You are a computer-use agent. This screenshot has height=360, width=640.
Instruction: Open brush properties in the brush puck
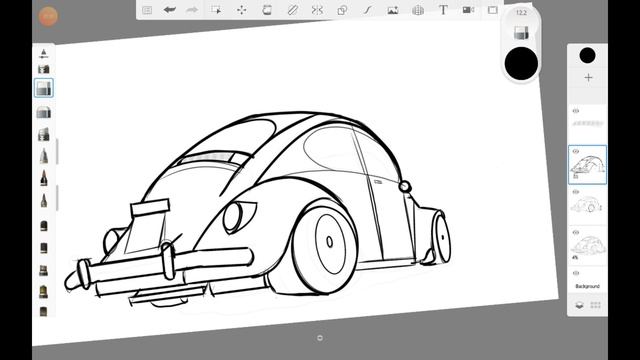pos(521,33)
